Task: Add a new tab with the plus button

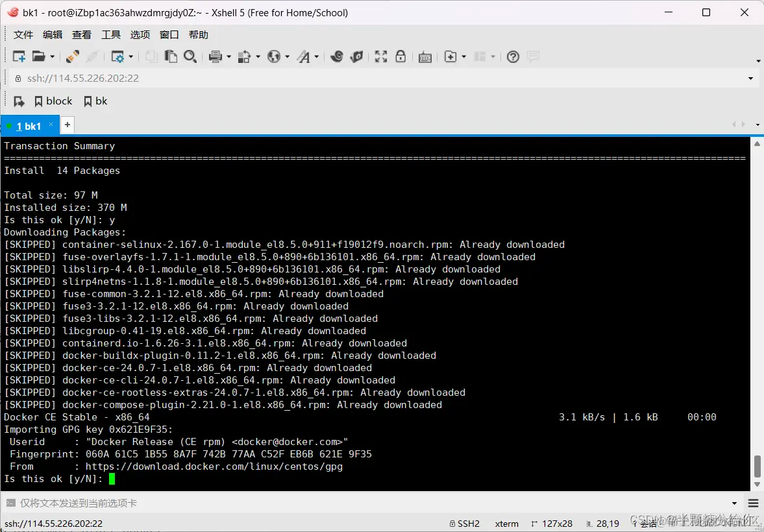Action: (x=68, y=125)
